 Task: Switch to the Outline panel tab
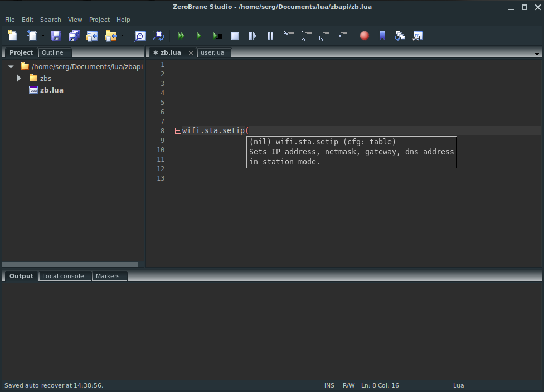55,53
